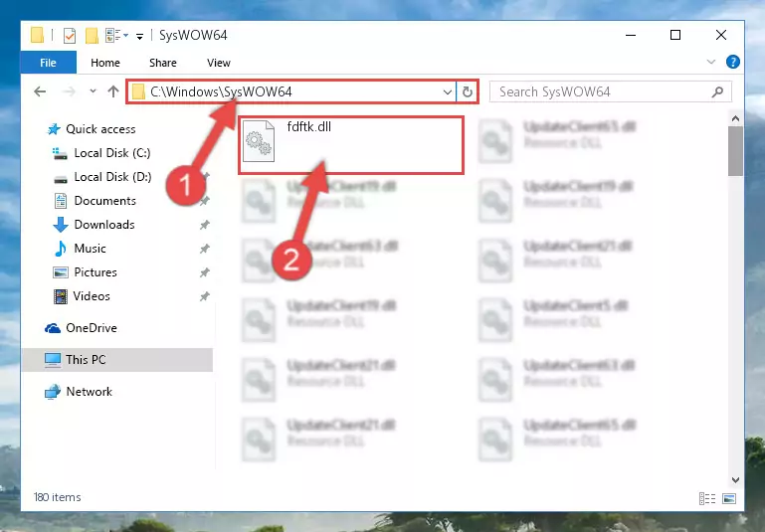This screenshot has width=765, height=532.
Task: Select This PC in the navigation pane
Action: pos(86,360)
